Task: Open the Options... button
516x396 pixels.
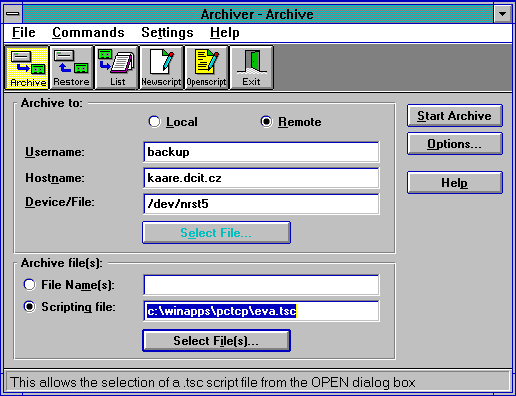Action: point(455,144)
